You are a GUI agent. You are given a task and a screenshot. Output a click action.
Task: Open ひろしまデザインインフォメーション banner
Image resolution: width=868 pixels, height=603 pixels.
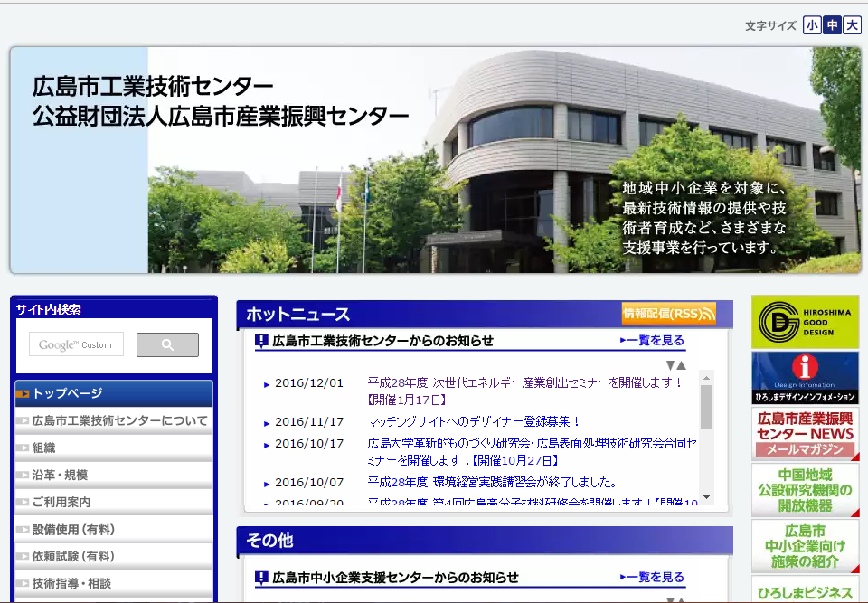pos(805,378)
